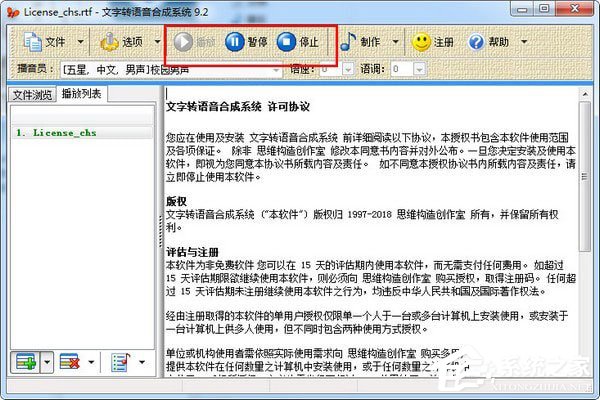Close the window
600x400 pixels.
574,9
